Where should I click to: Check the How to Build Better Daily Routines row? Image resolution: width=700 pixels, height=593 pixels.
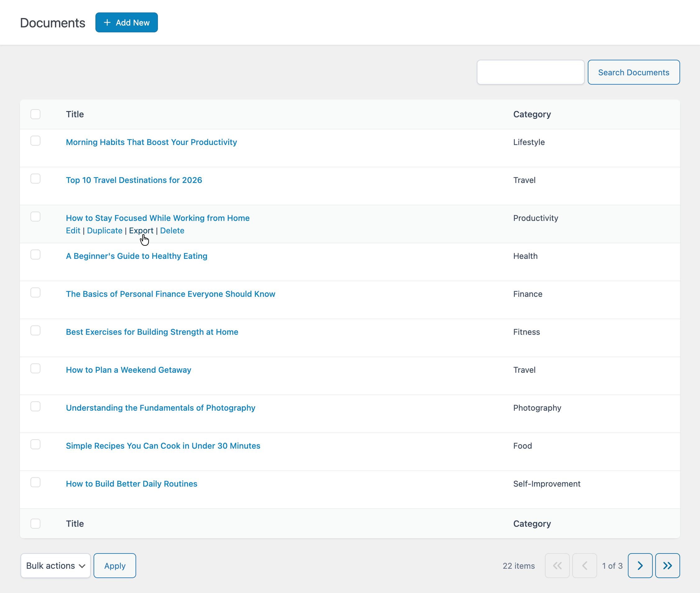pos(36,483)
